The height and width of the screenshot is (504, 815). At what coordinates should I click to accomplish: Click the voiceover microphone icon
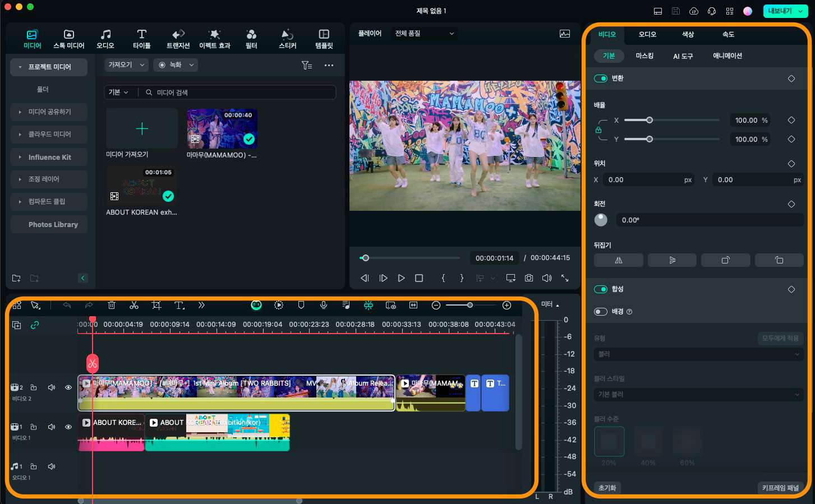[324, 305]
